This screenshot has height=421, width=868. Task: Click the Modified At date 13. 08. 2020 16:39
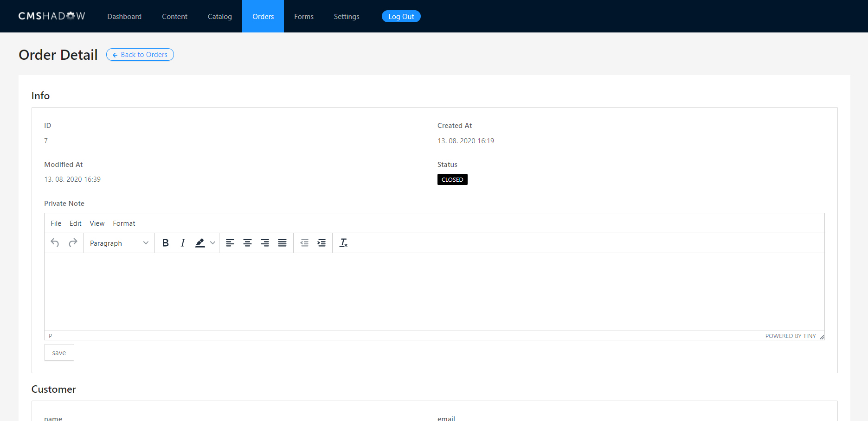coord(72,179)
